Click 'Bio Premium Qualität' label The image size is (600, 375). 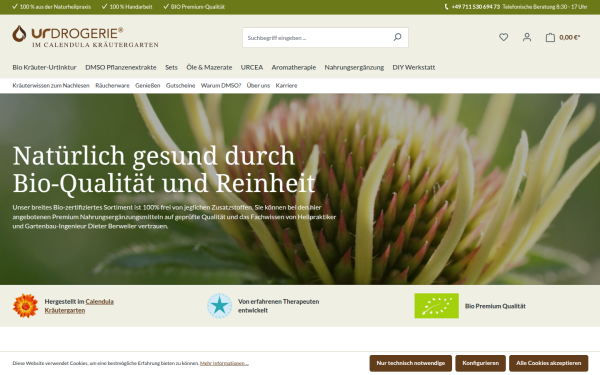tap(495, 306)
